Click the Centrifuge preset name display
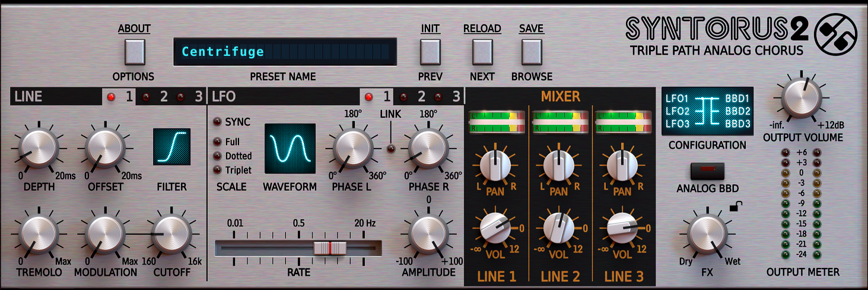The image size is (868, 290). [285, 52]
